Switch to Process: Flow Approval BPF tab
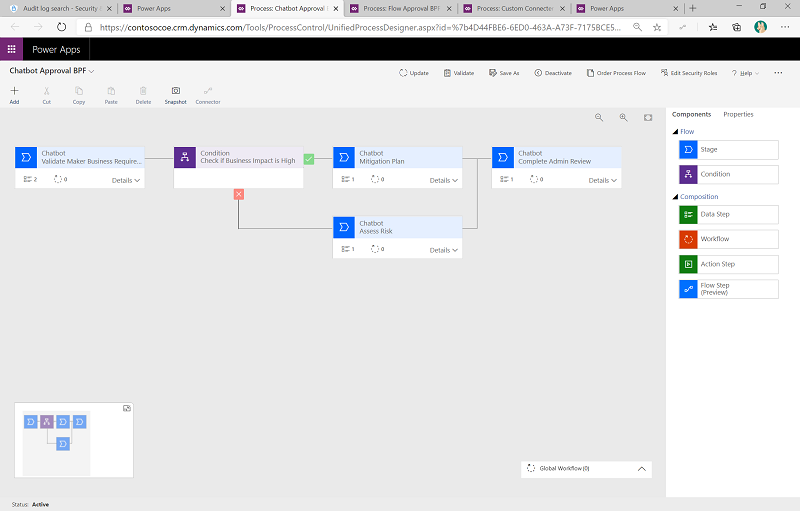Screen dimensions: 800x511 pyautogui.click(x=401, y=8)
